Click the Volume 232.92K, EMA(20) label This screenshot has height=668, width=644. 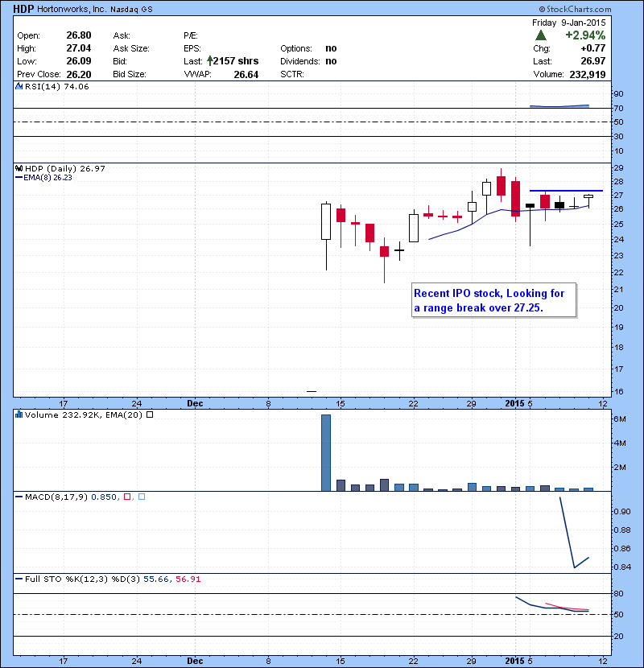(x=84, y=415)
